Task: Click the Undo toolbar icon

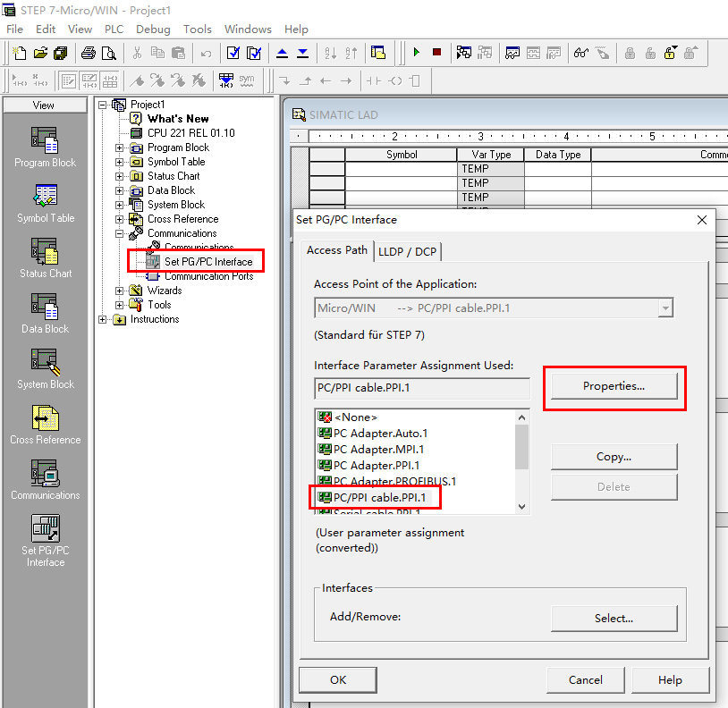Action: [206, 53]
